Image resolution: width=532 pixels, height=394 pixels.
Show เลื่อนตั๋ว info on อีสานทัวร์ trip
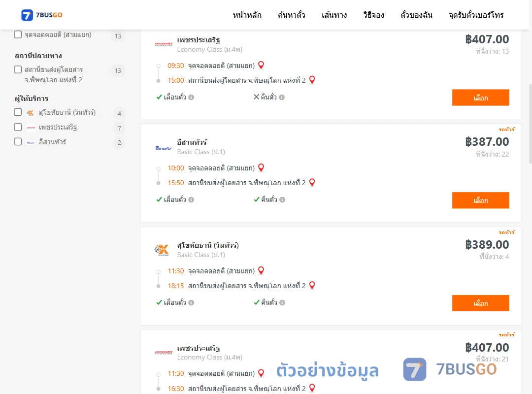191,200
